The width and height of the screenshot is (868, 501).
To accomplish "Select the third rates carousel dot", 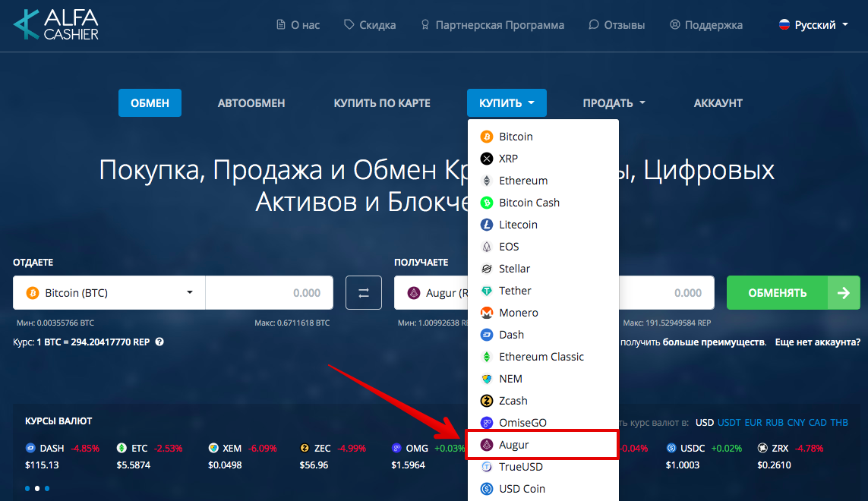I will [47, 488].
